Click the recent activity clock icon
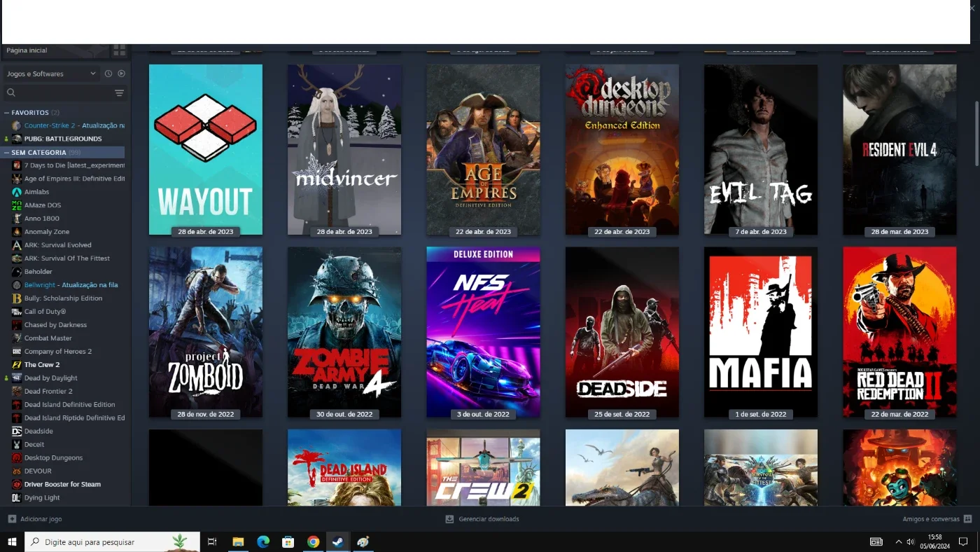The height and width of the screenshot is (552, 980). point(108,74)
